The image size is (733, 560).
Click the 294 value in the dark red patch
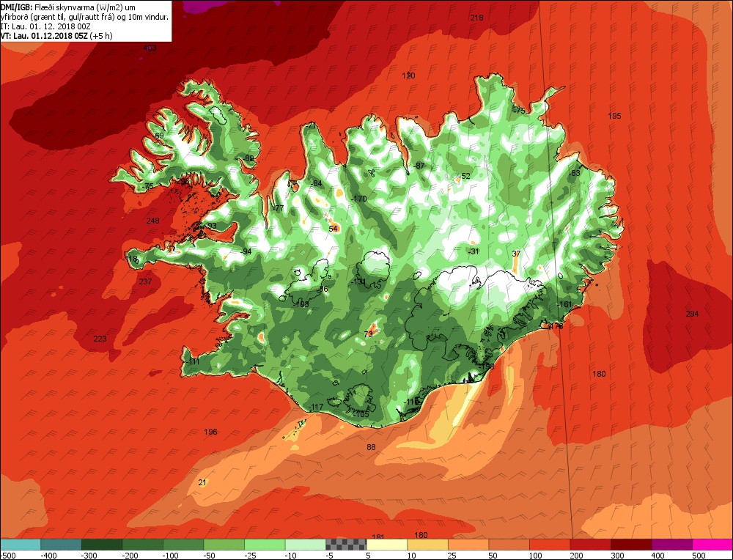point(693,314)
